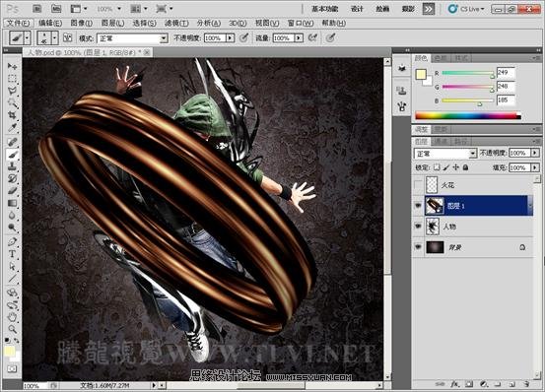Toggle the brush panel button in options bar
The width and height of the screenshot is (545, 392).
point(67,37)
